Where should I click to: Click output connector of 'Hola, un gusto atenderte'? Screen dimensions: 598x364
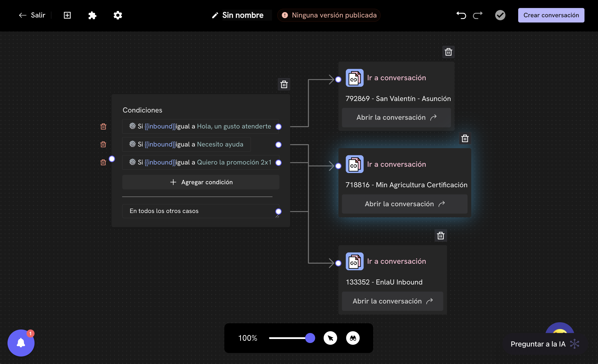point(278,127)
